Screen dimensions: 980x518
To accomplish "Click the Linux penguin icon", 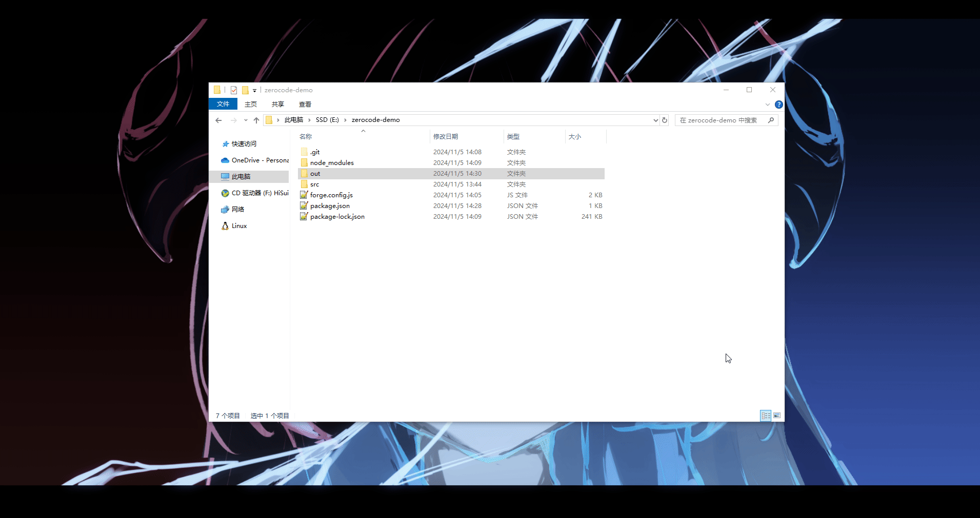I will (225, 226).
